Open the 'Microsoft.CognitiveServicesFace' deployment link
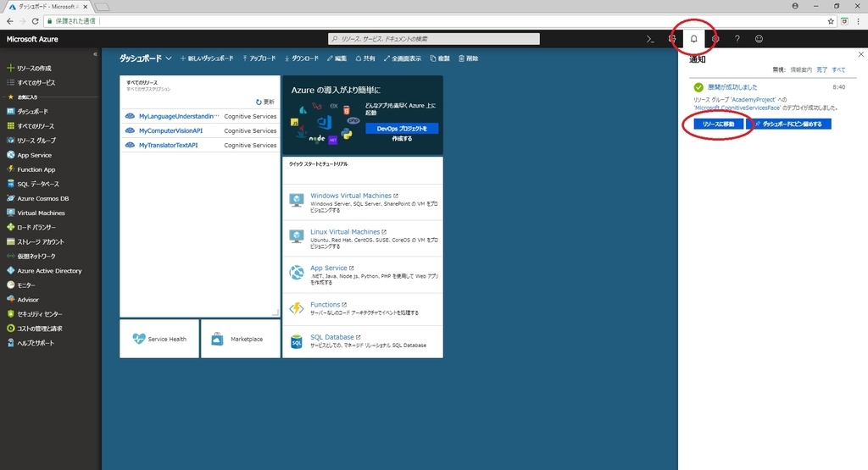The height and width of the screenshot is (470, 868). tap(737, 108)
